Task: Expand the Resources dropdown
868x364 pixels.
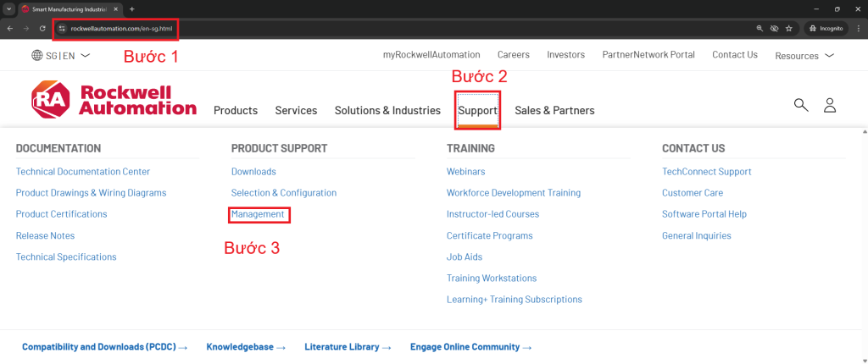Action: (x=804, y=56)
